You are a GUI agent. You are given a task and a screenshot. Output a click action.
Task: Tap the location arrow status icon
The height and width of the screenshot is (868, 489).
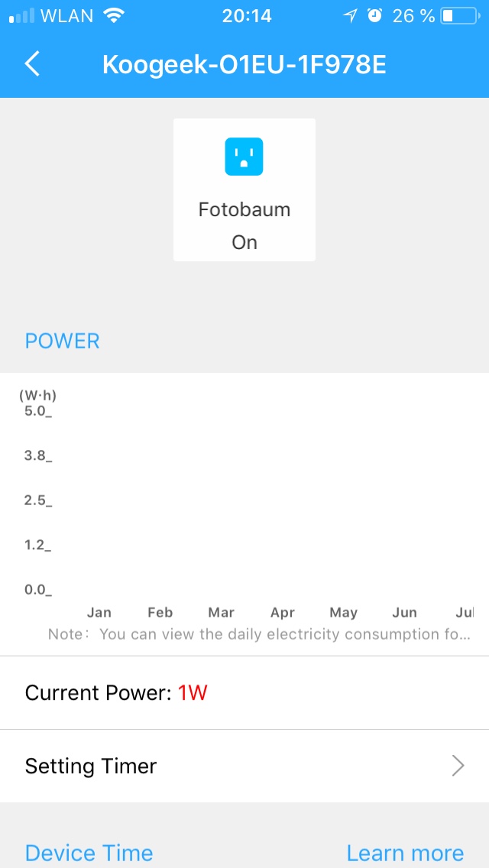coord(350,15)
